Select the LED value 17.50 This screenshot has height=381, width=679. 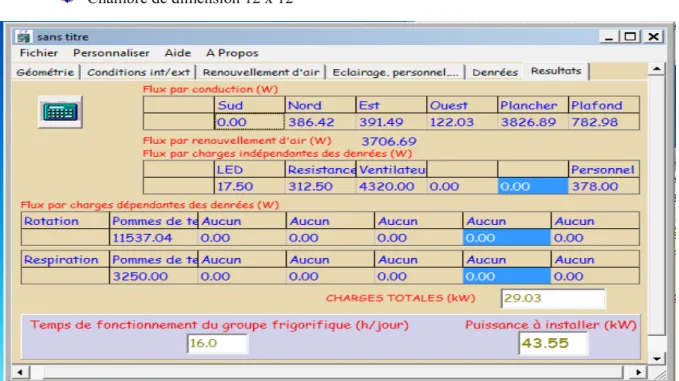click(x=249, y=187)
